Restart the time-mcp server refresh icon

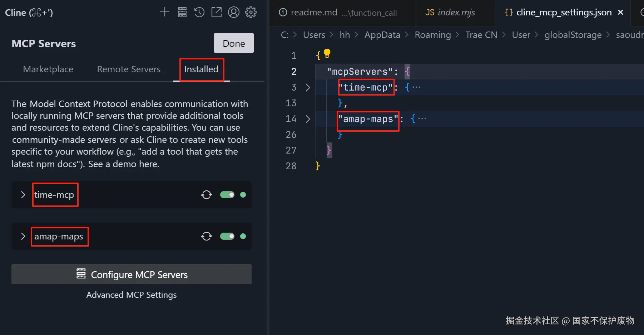(x=207, y=195)
